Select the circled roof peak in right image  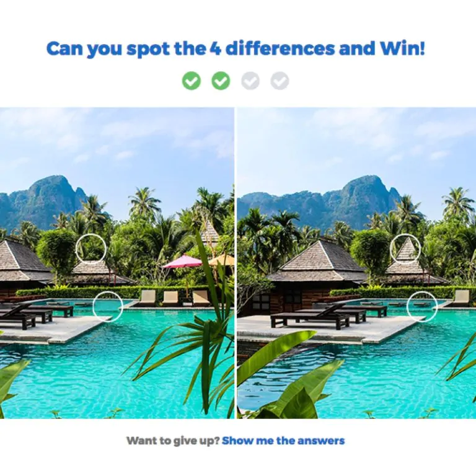click(x=405, y=249)
